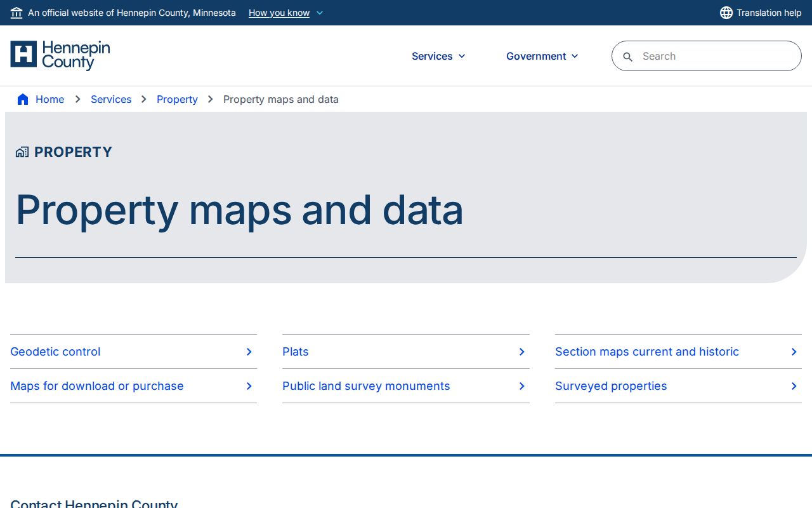Image resolution: width=812 pixels, height=508 pixels.
Task: Open Public land survey monuments
Action: [x=406, y=386]
